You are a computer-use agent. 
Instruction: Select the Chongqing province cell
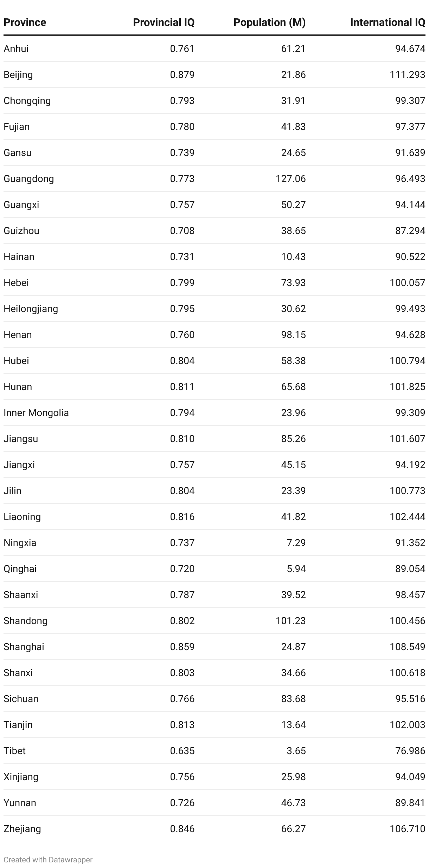(x=27, y=101)
